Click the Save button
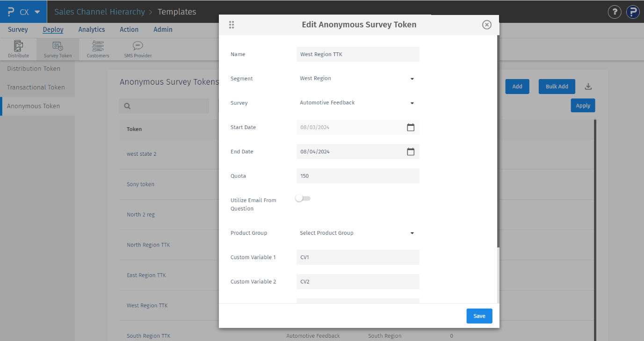This screenshot has width=644, height=341. [x=479, y=316]
